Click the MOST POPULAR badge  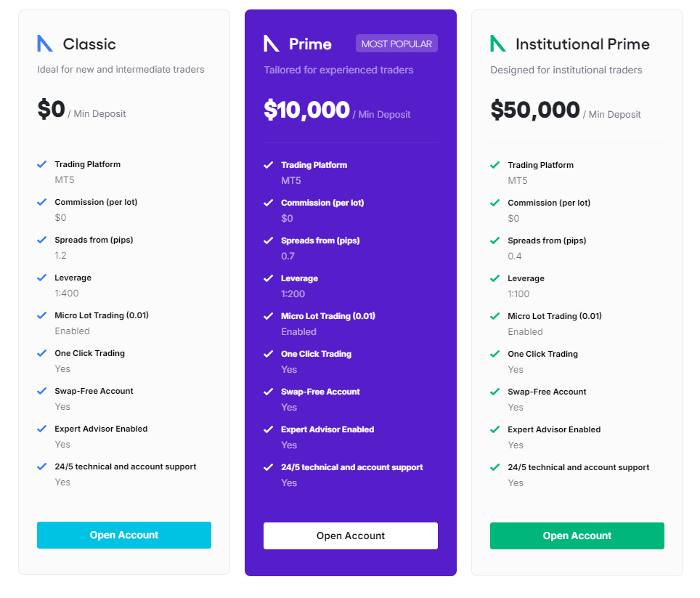pyautogui.click(x=396, y=44)
